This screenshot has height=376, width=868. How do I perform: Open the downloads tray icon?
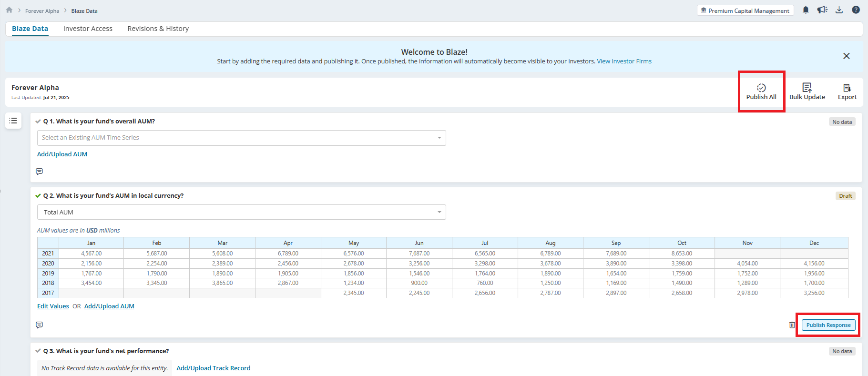click(x=839, y=10)
